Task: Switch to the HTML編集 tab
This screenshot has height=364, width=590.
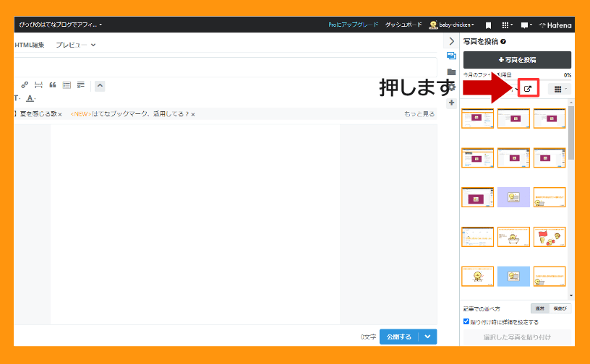Action: coord(30,45)
